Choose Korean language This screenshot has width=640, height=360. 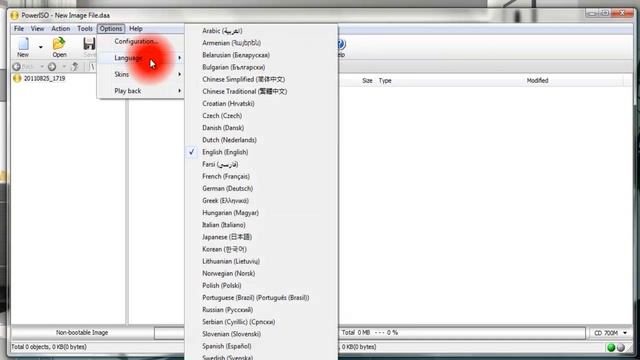point(261,249)
